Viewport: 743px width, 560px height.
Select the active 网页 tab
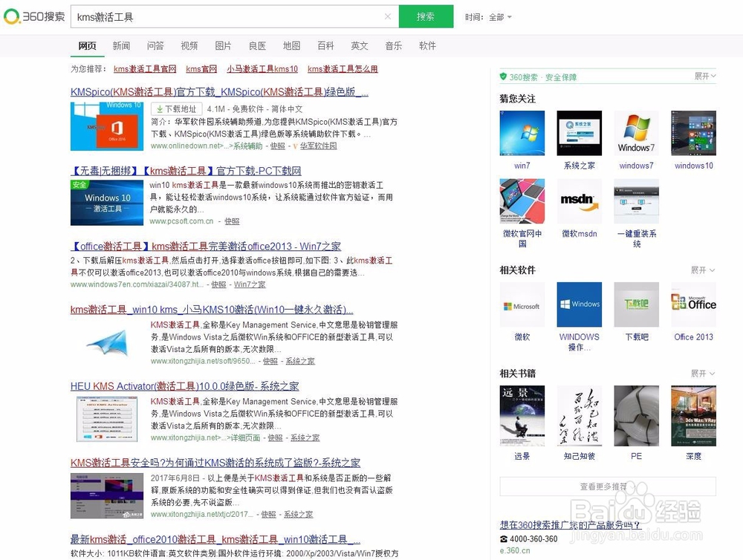click(x=87, y=46)
